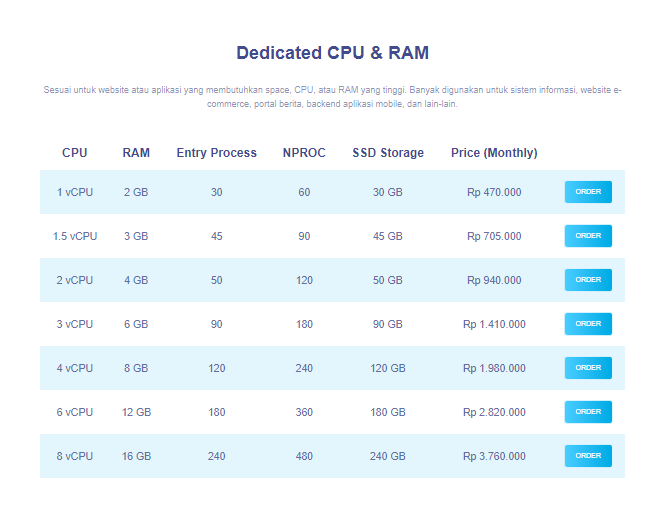Viewport: 661px width, 508px height.
Task: Click ORDER on the 4 vCPU row
Action: click(588, 368)
